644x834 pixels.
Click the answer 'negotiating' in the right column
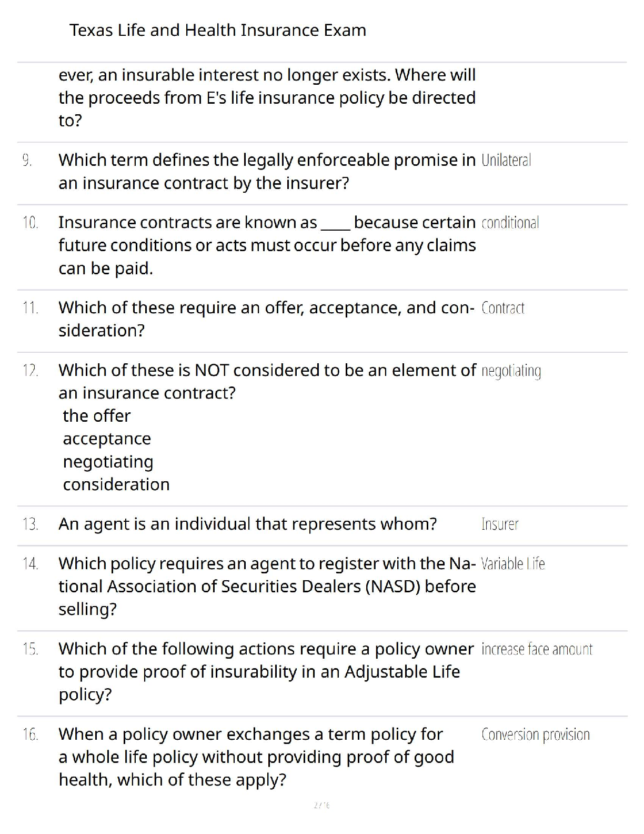pyautogui.click(x=511, y=371)
